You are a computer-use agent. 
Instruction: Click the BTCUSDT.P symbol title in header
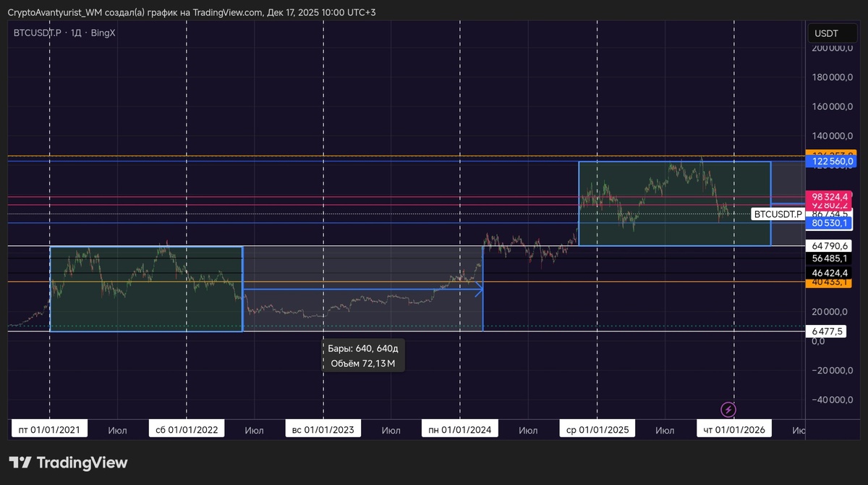(x=38, y=33)
